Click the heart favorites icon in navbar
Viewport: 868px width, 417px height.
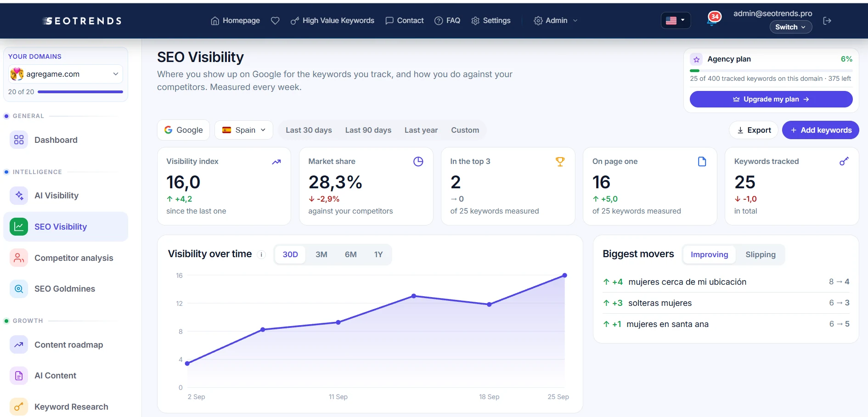click(275, 21)
